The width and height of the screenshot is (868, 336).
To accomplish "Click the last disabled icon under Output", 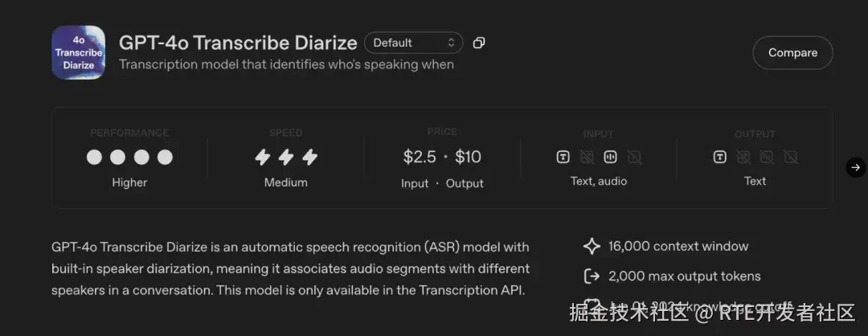I will point(791,158).
